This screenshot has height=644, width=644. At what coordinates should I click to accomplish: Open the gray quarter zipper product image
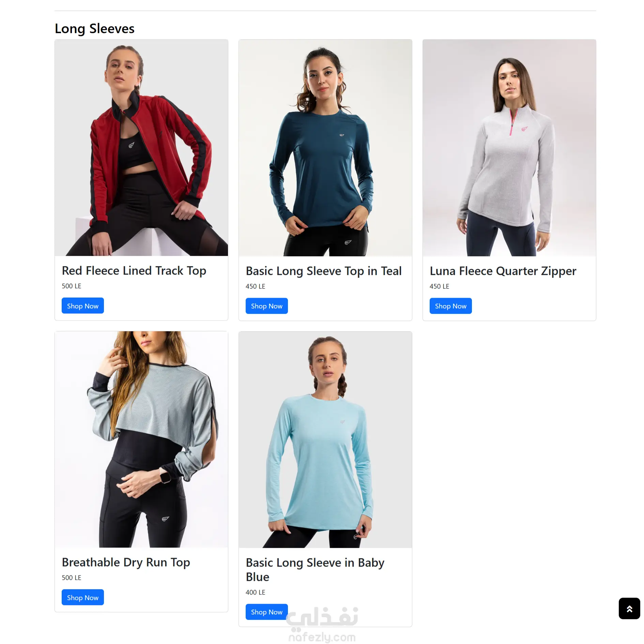(509, 148)
